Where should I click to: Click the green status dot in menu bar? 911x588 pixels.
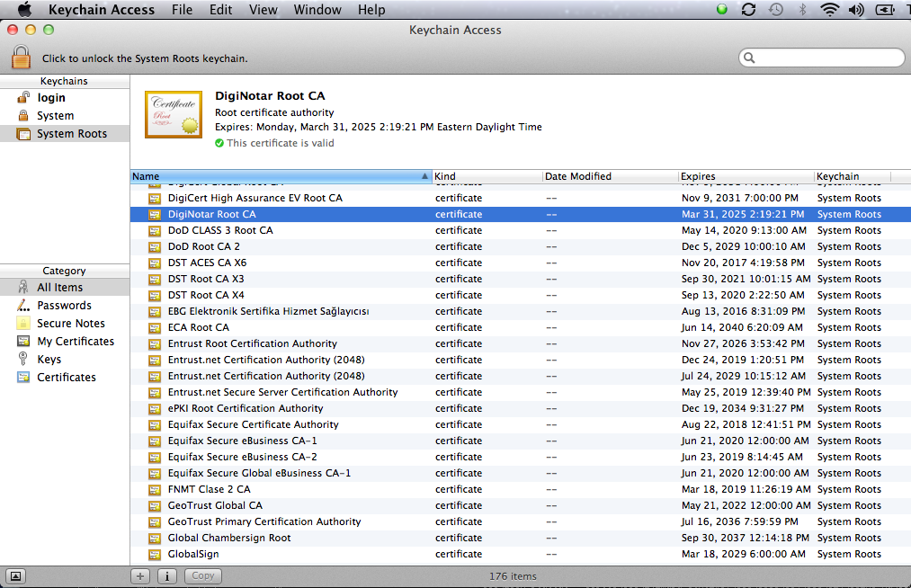pos(722,9)
